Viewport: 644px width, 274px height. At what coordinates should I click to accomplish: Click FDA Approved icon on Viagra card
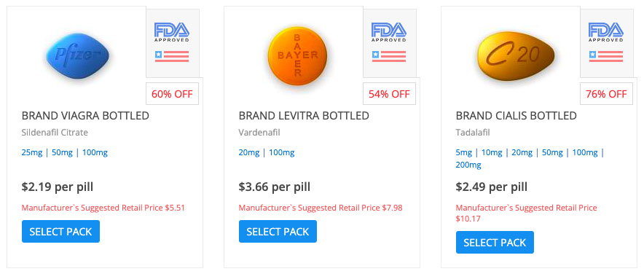coord(172,32)
